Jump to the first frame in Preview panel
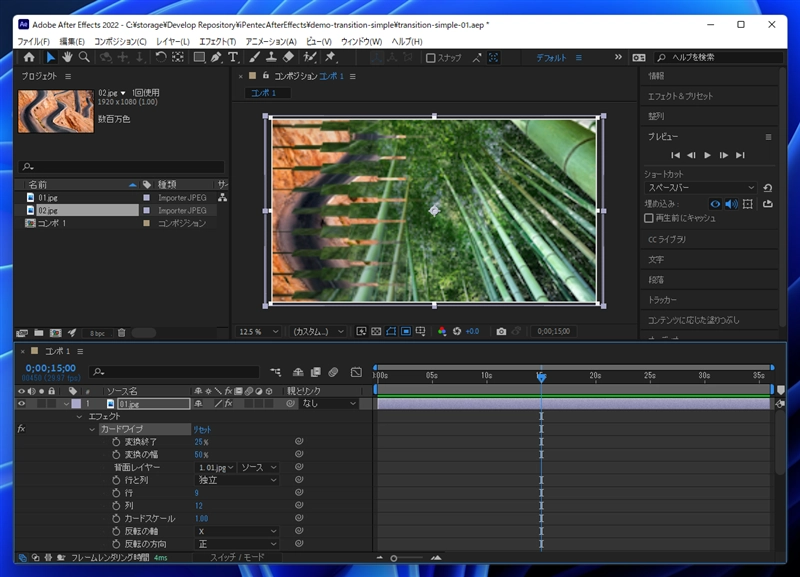Image resolution: width=800 pixels, height=577 pixels. tap(676, 155)
